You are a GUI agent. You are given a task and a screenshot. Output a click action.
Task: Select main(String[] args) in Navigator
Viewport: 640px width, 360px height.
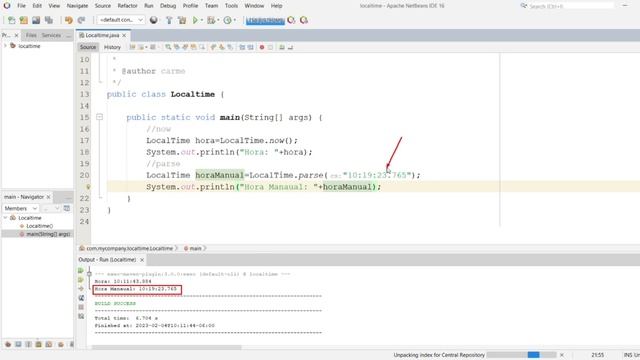(x=48, y=234)
